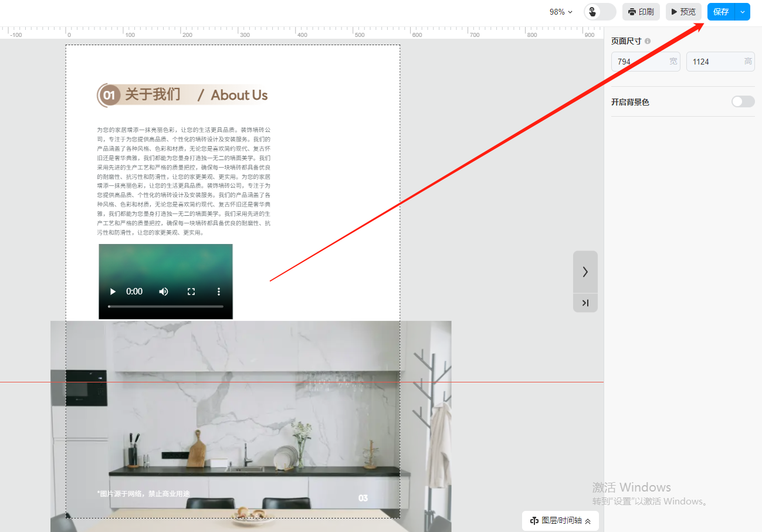This screenshot has height=532, width=762.
Task: Click the video fullscreen icon
Action: (x=191, y=292)
